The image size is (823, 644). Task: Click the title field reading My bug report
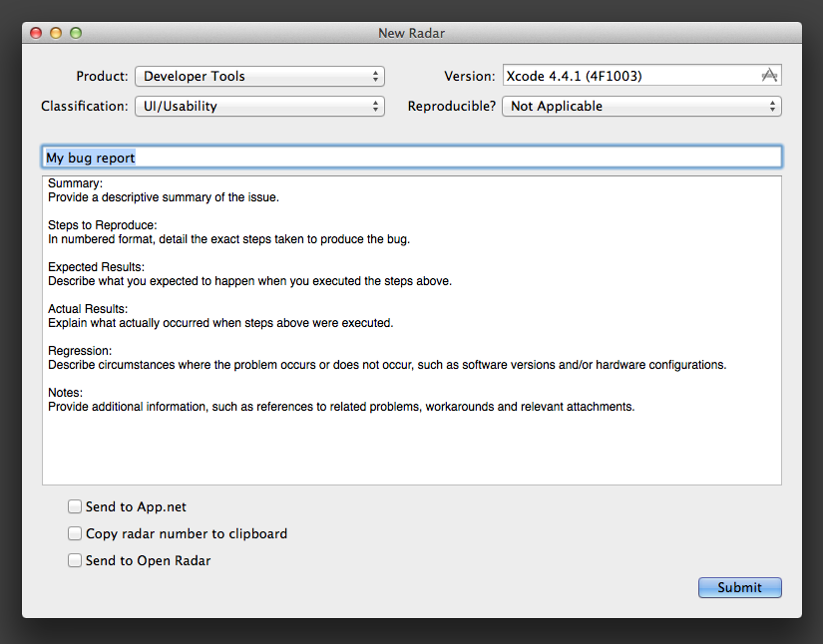point(412,158)
